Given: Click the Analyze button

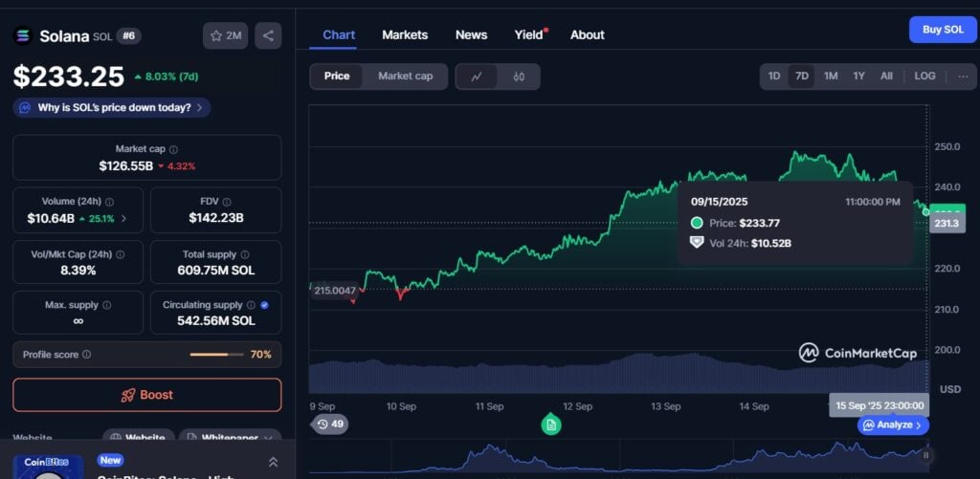Looking at the screenshot, I should point(893,425).
